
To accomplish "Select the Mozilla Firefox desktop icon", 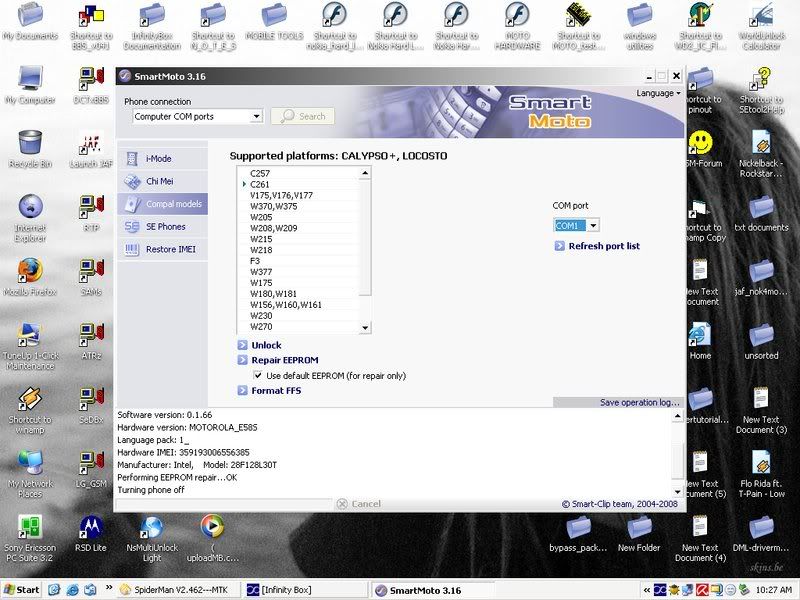I will (30, 277).
